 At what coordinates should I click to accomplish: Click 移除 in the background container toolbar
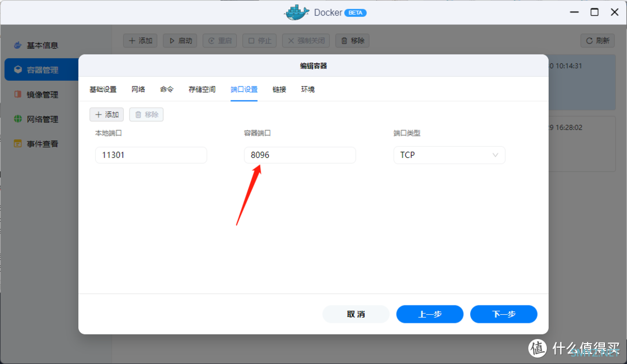[352, 41]
